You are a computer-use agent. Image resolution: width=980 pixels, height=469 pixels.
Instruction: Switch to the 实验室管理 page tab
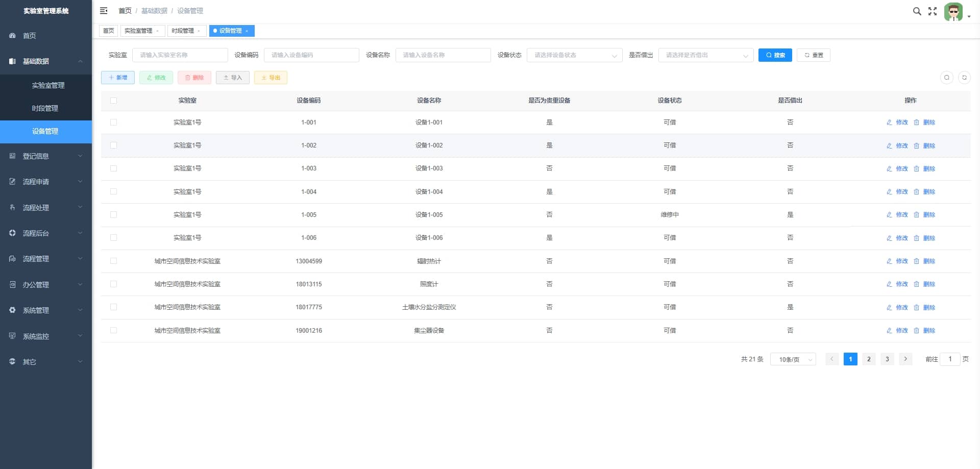142,31
